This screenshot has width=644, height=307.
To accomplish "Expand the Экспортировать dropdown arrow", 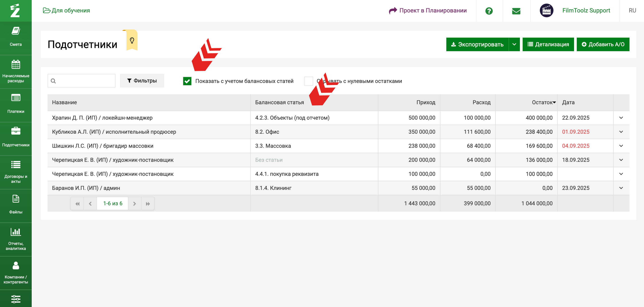I will [x=514, y=44].
